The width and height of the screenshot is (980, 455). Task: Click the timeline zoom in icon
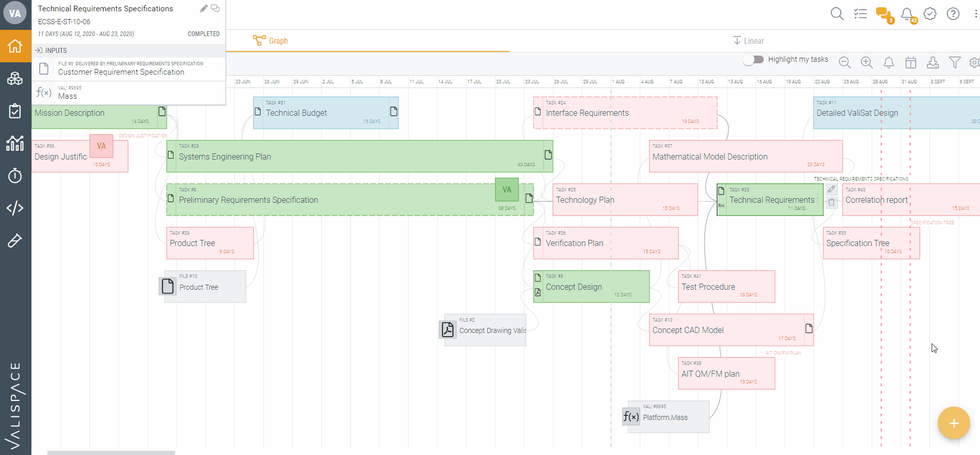867,63
